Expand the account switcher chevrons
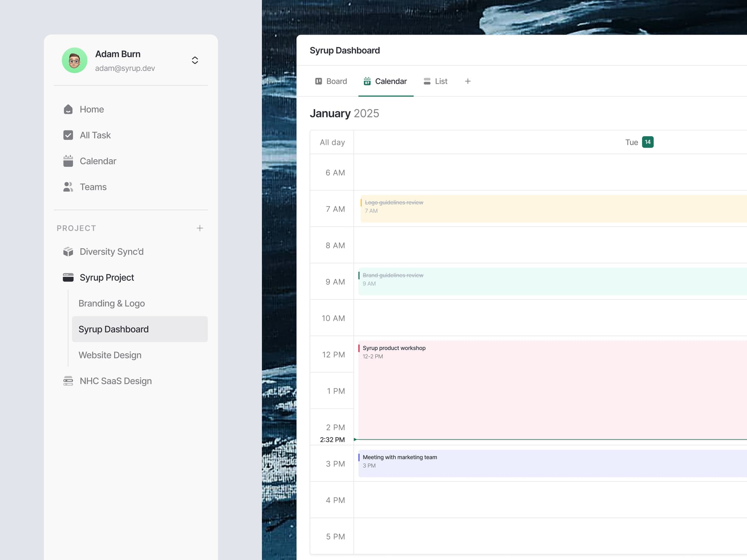747x560 pixels. (x=195, y=60)
